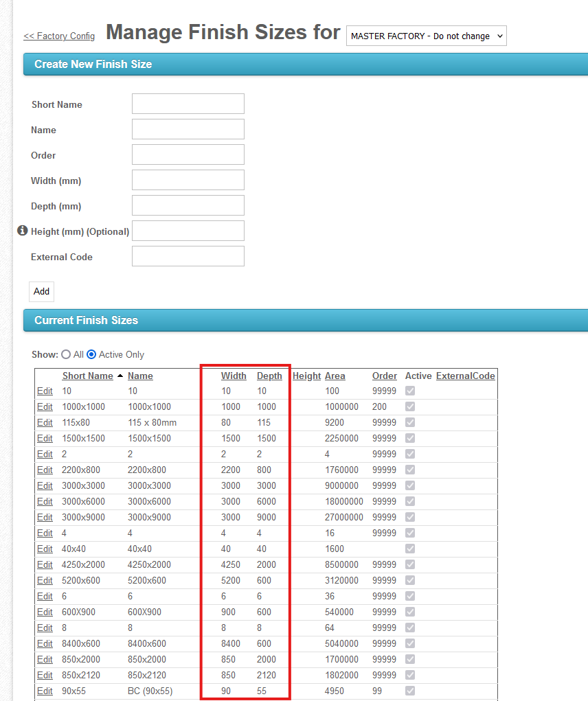588x701 pixels.
Task: Go back via Factory Config link
Action: point(59,36)
